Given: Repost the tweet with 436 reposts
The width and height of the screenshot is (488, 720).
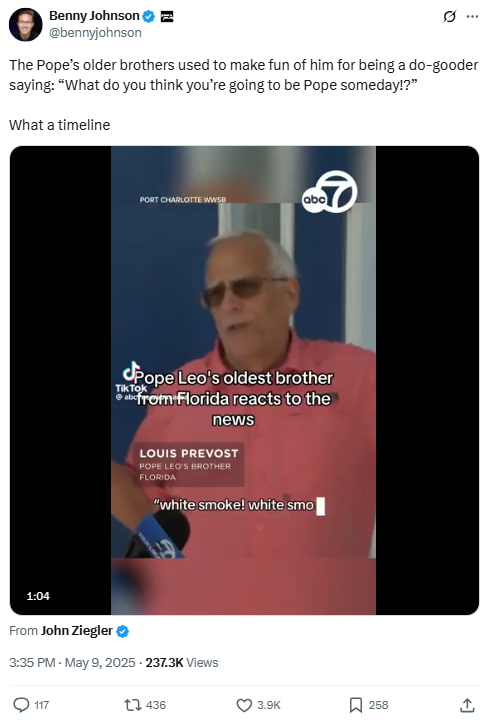Looking at the screenshot, I should (x=145, y=705).
